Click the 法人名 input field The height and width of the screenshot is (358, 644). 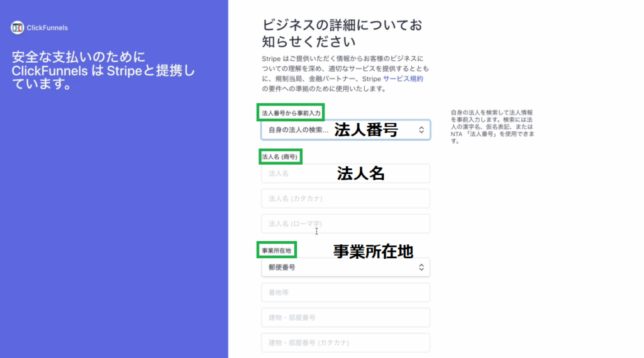(346, 173)
